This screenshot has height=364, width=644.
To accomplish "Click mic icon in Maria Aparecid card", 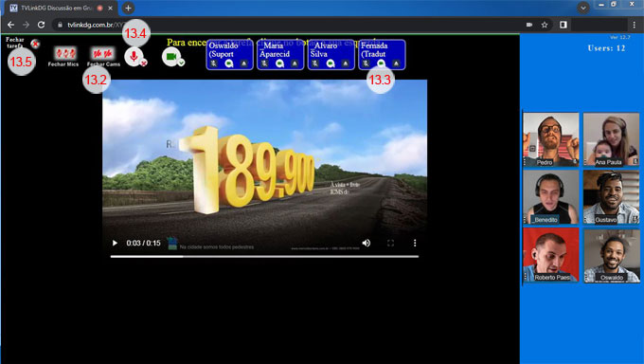I will (x=264, y=64).
